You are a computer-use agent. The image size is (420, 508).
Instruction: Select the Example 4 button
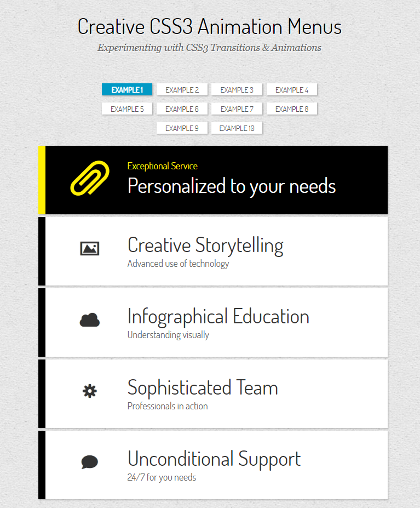(x=292, y=90)
